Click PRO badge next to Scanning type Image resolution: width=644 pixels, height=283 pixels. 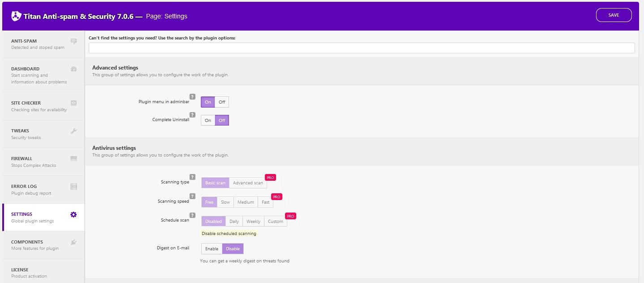[270, 178]
